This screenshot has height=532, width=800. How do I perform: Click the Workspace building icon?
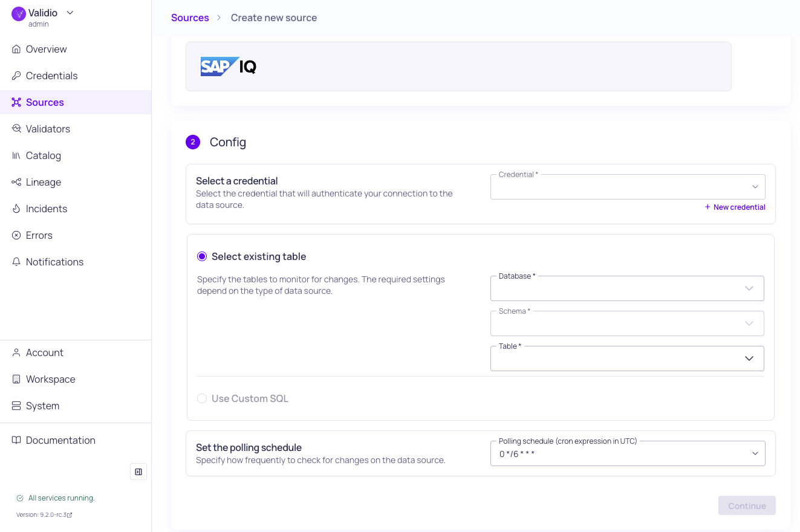click(16, 379)
